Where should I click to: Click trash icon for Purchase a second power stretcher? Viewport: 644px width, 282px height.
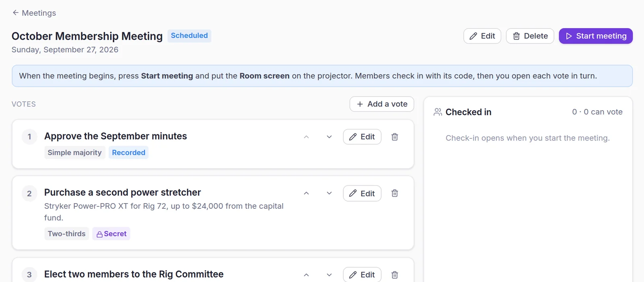pos(394,193)
